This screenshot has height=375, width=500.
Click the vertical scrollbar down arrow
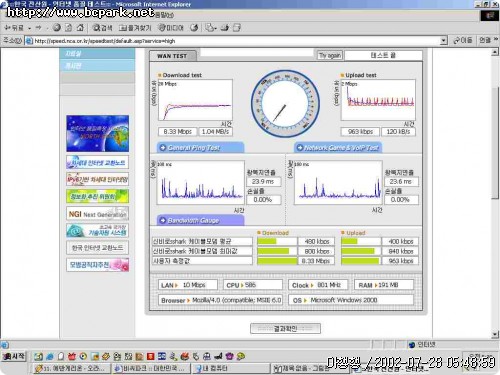[x=495, y=335]
